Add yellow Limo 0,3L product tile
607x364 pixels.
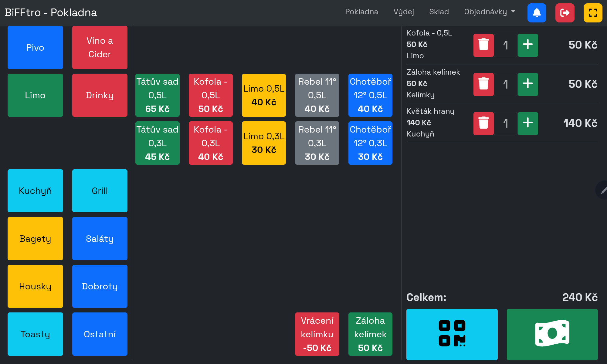click(x=264, y=143)
